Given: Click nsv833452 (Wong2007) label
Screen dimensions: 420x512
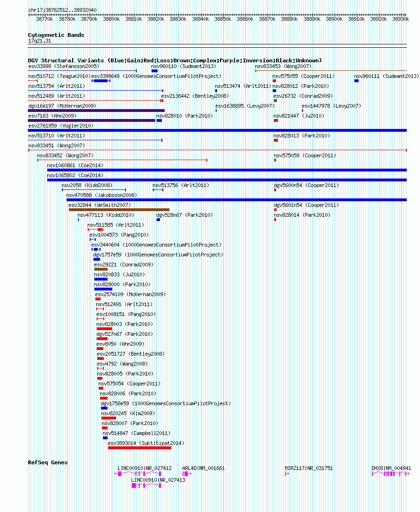Looking at the screenshot, I should [65, 155].
